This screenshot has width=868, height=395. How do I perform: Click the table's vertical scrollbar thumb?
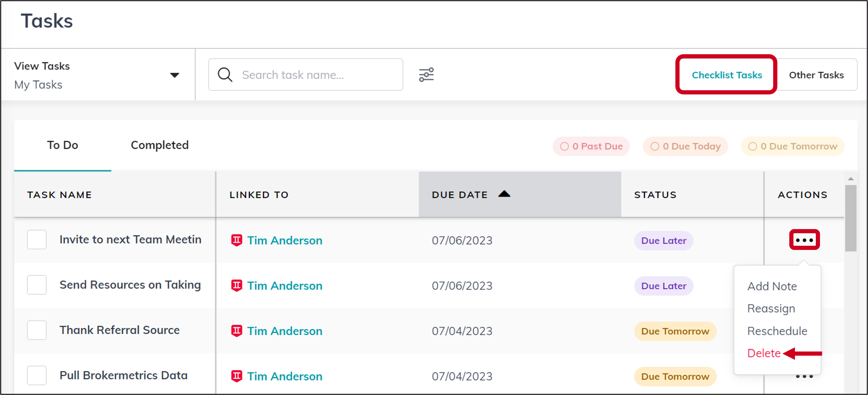click(x=850, y=218)
